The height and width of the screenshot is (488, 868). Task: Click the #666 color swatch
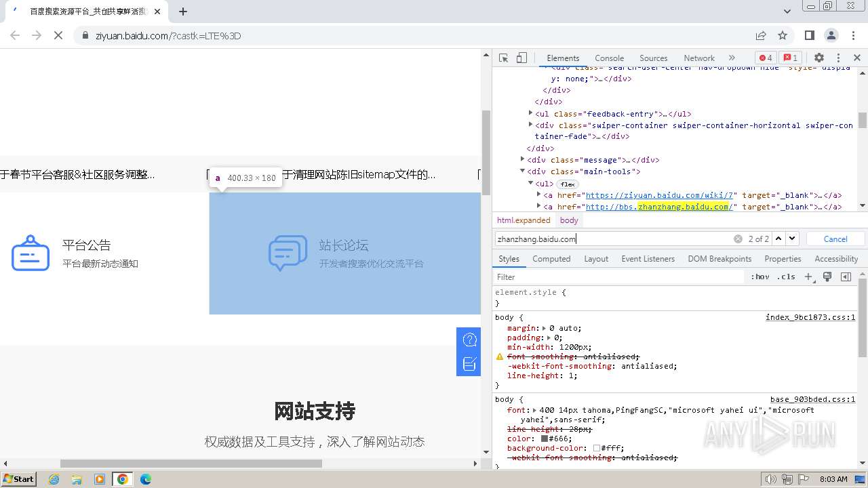point(545,439)
